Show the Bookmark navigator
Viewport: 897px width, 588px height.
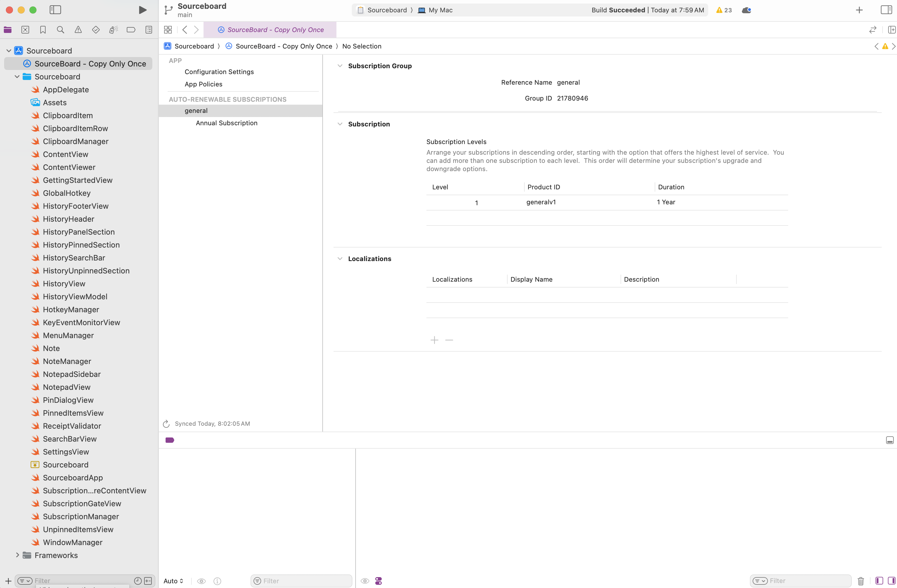coord(43,30)
